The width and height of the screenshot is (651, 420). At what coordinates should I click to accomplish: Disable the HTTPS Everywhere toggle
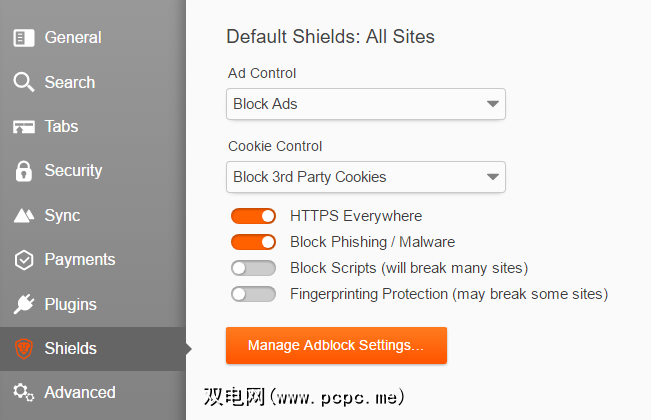(253, 216)
